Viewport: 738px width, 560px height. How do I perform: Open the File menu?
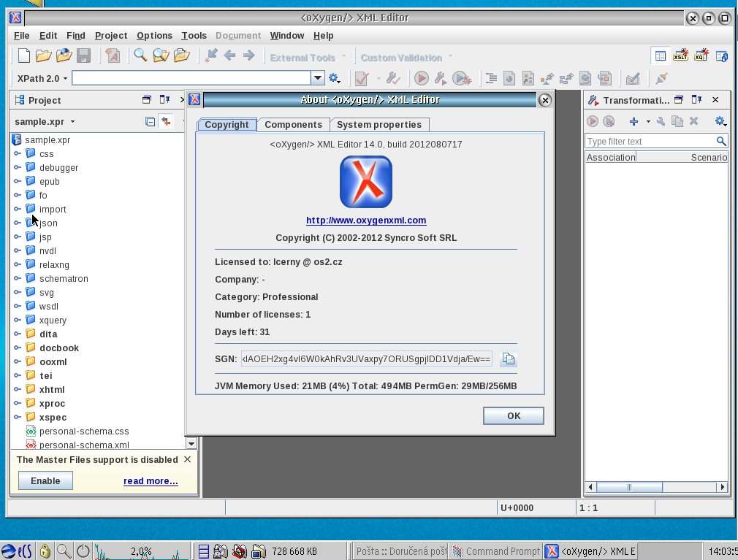coord(22,36)
